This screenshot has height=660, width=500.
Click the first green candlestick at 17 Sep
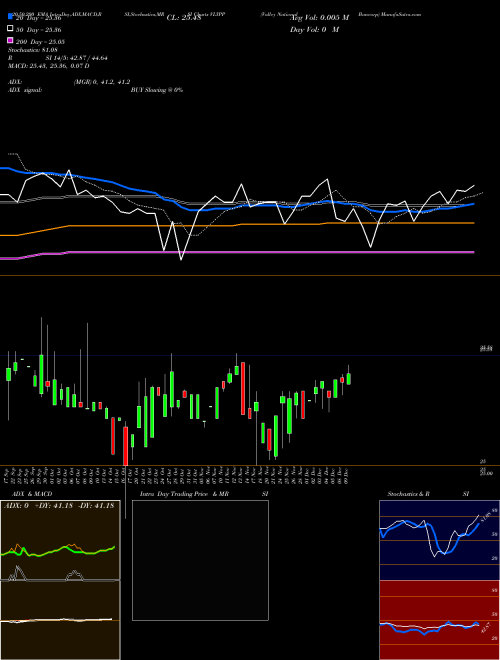point(8,374)
